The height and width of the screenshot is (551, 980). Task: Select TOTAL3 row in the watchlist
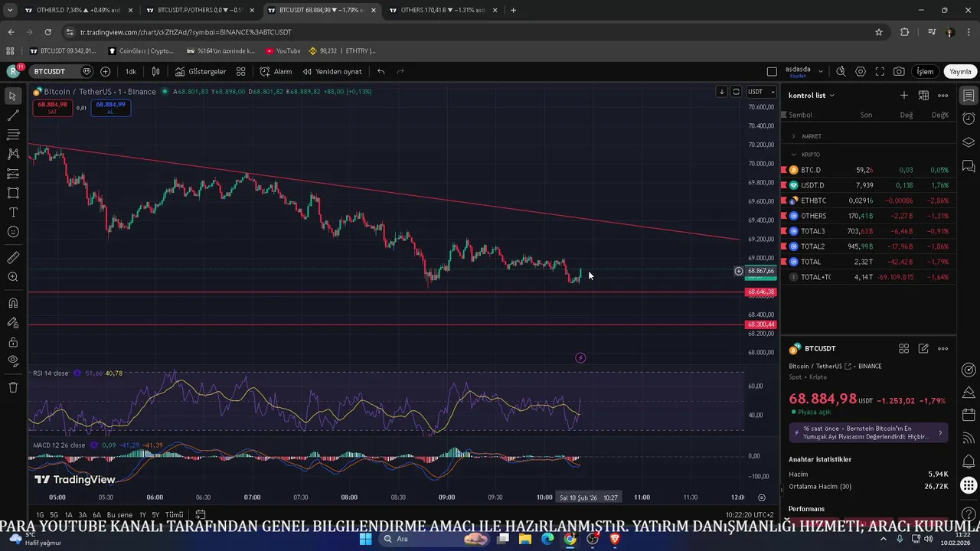tap(868, 231)
